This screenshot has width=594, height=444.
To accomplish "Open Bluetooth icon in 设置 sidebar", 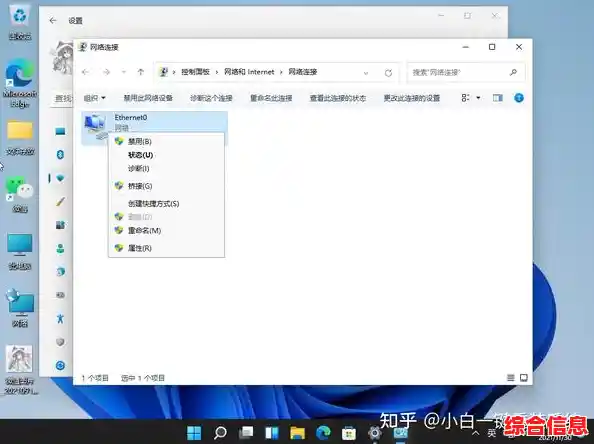I will point(60,155).
